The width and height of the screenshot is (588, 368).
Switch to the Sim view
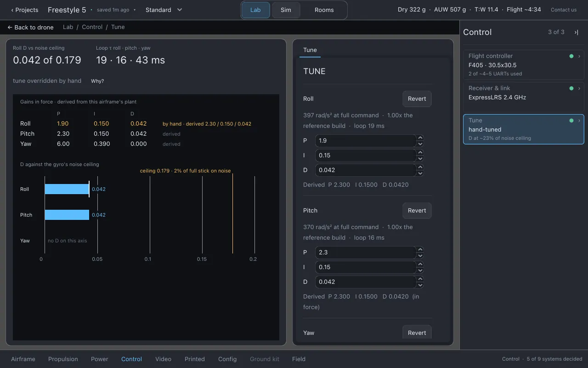286,10
